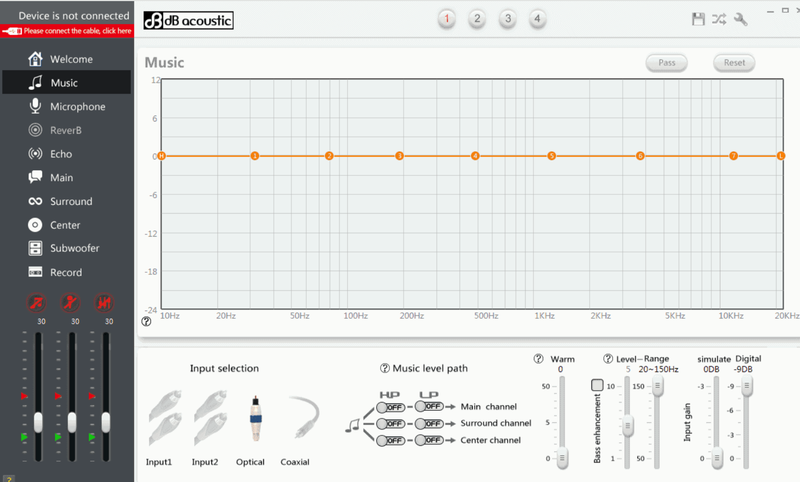This screenshot has width=800, height=482.
Task: Select EQ node 5 on the curve
Action: tap(552, 156)
